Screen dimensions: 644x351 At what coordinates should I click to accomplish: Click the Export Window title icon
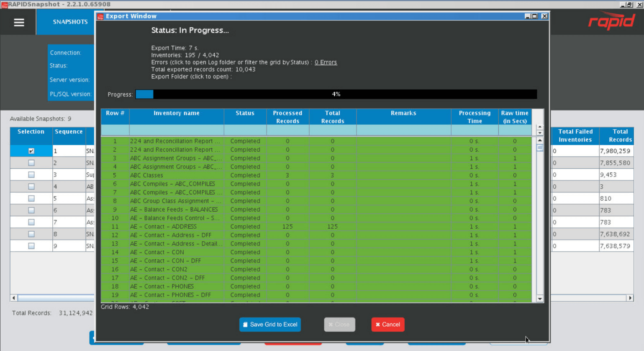pyautogui.click(x=100, y=16)
